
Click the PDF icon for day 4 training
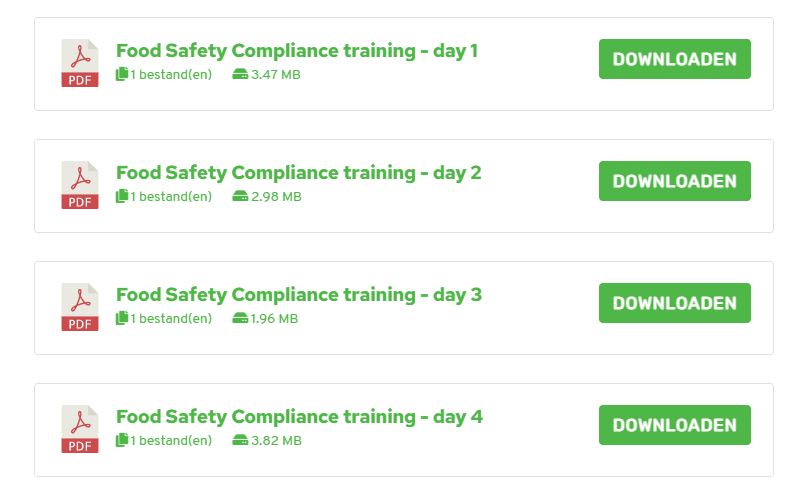tap(80, 429)
